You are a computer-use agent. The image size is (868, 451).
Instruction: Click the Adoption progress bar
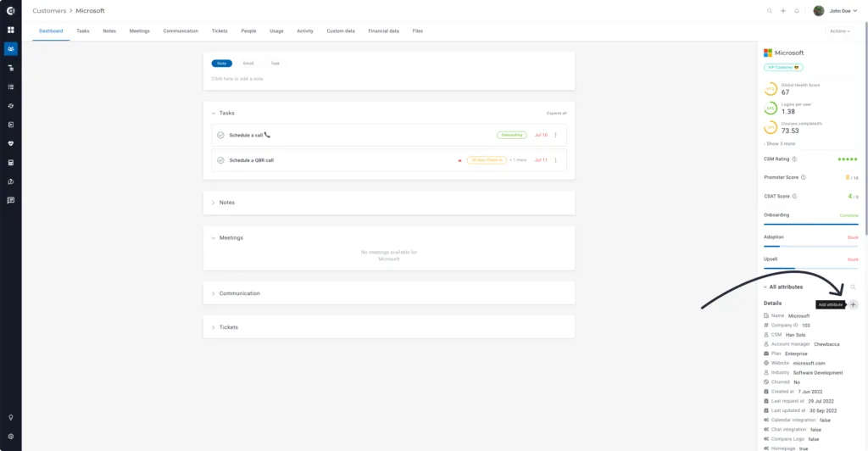point(811,246)
